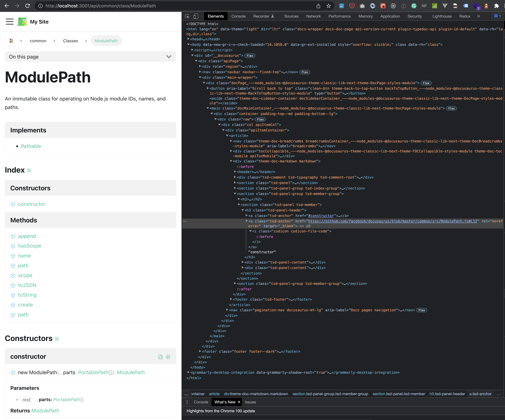The width and height of the screenshot is (505, 420).
Task: Expand the head element in DOM tree
Action: [x=188, y=39]
